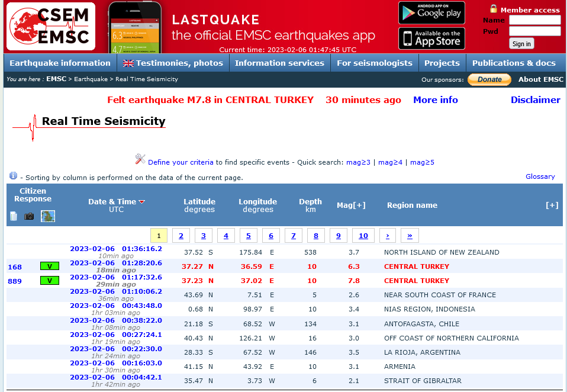Click the 168 citizen response count
The image size is (567, 392).
point(15,267)
